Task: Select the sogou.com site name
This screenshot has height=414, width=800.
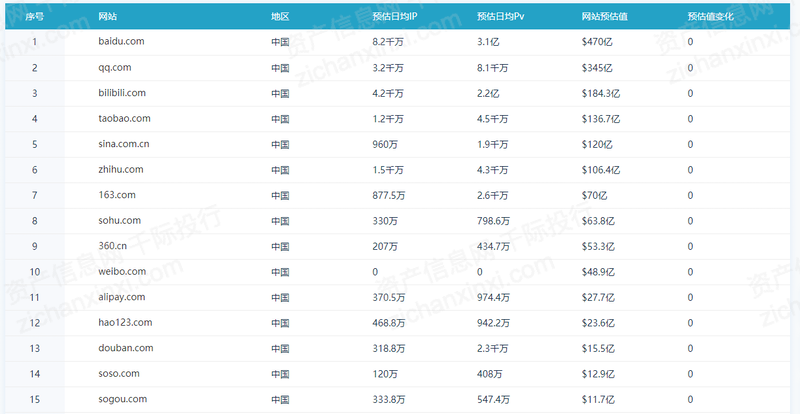Action: click(x=123, y=399)
